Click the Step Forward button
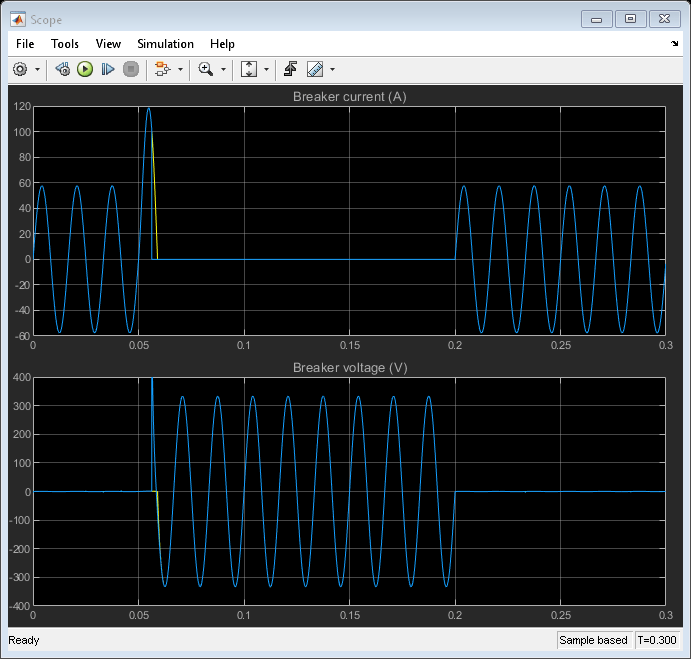Screen dimensions: 691x659 click(x=108, y=69)
